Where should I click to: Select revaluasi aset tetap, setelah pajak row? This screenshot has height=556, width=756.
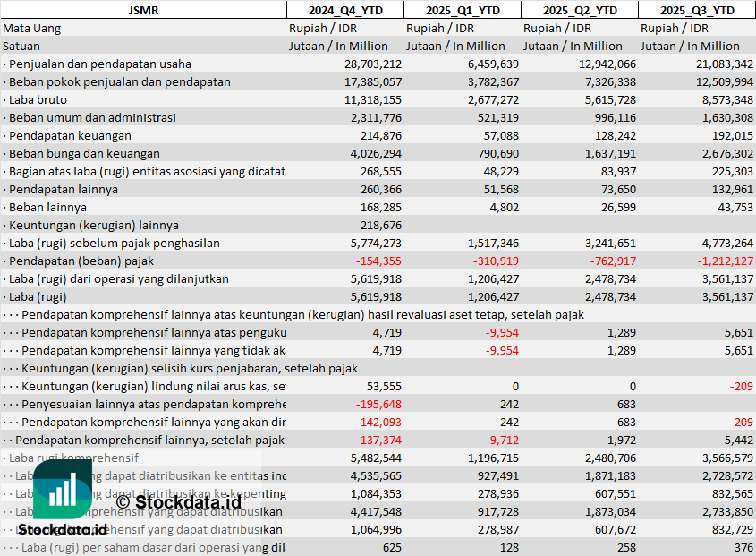click(x=293, y=314)
